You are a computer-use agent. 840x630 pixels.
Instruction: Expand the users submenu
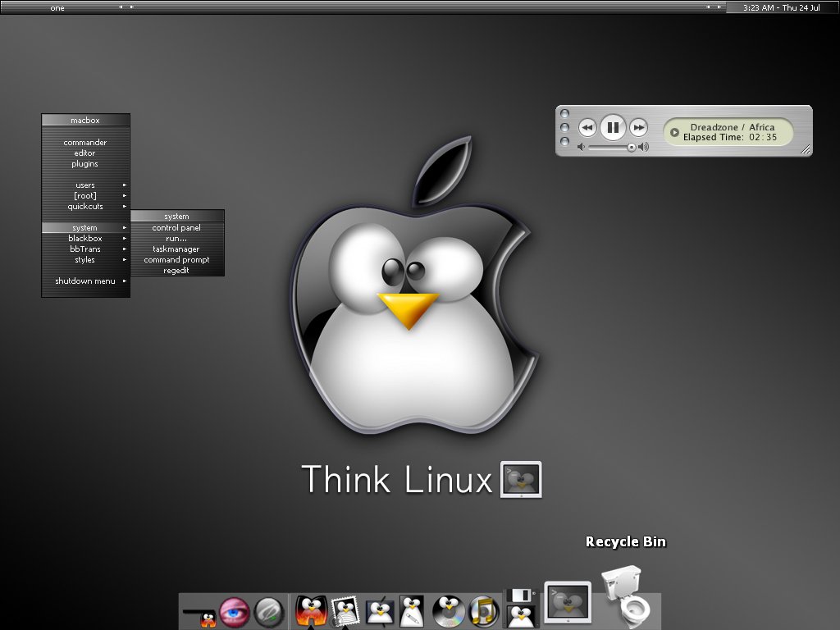pyautogui.click(x=85, y=185)
